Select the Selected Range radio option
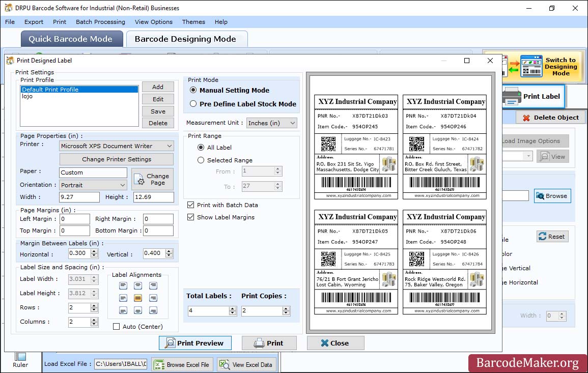This screenshot has width=588, height=373. click(x=201, y=160)
